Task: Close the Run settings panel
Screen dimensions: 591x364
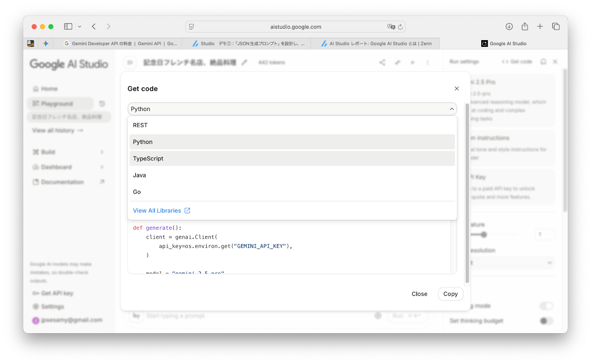Action: 555,62
